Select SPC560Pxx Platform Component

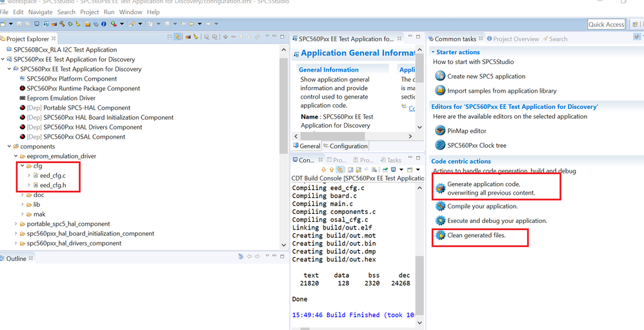coord(72,79)
